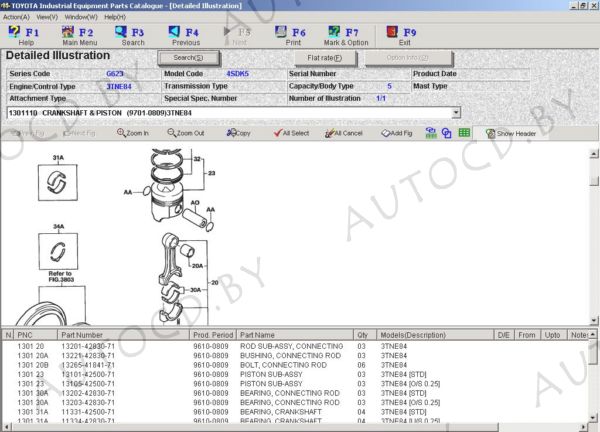Click the illustration vertical scrollbar down arrow
The height and width of the screenshot is (432, 600).
[x=594, y=320]
